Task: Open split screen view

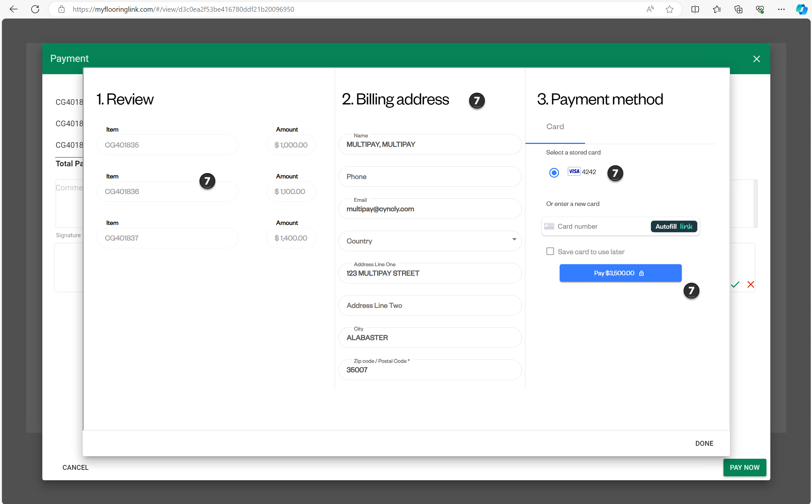Action: 695,9
